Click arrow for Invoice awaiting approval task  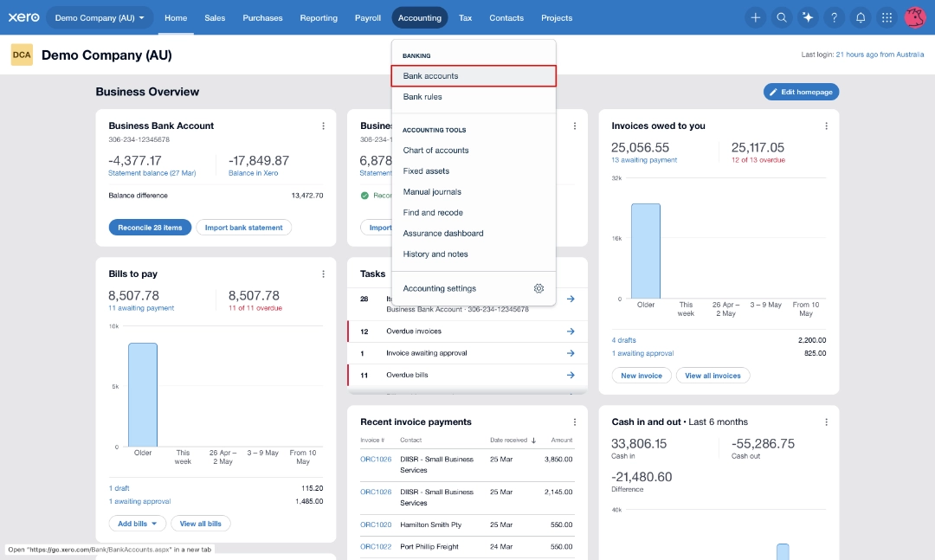tap(571, 353)
